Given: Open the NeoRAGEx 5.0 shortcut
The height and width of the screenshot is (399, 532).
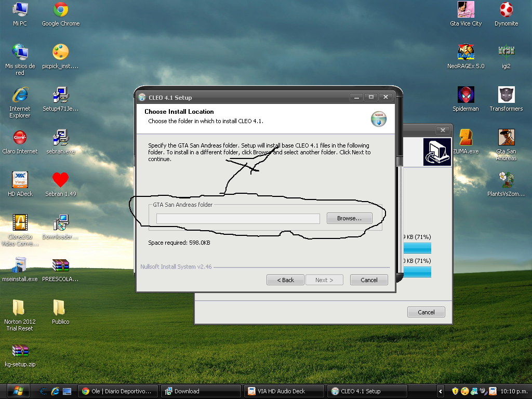Looking at the screenshot, I should [x=466, y=56].
